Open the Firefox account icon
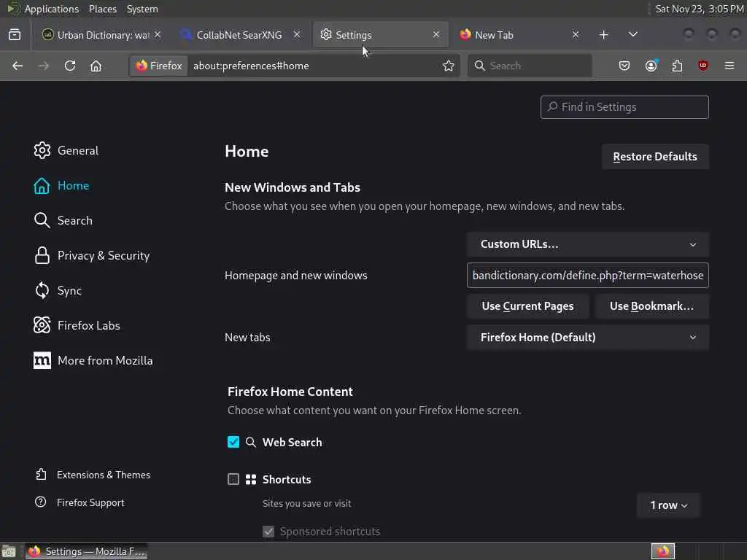Screen dimensions: 747x560 point(651,66)
